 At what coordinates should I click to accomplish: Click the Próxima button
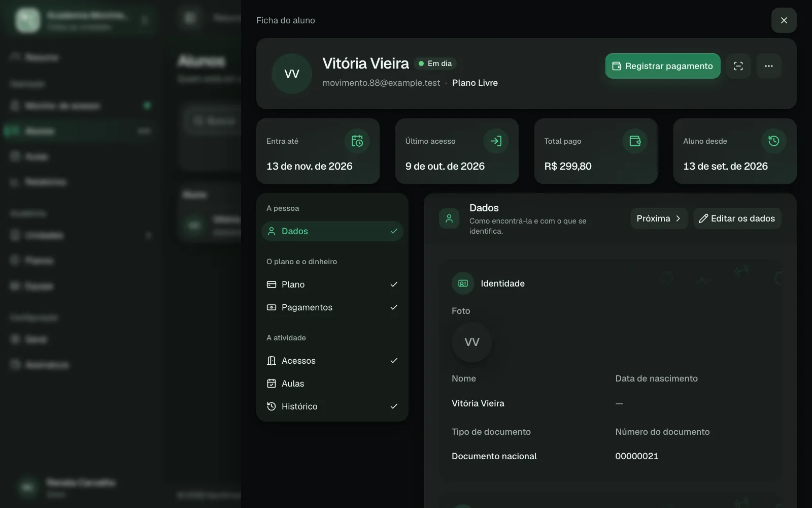pos(659,218)
